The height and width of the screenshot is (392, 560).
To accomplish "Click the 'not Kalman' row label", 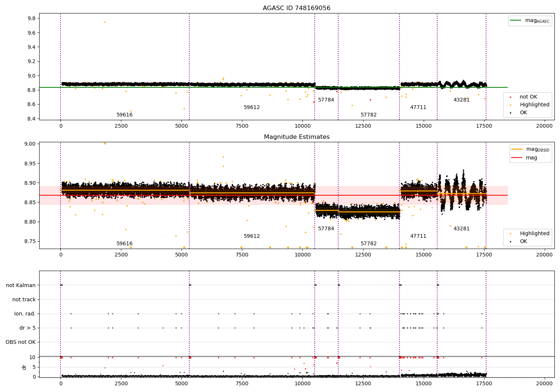I will pos(21,286).
